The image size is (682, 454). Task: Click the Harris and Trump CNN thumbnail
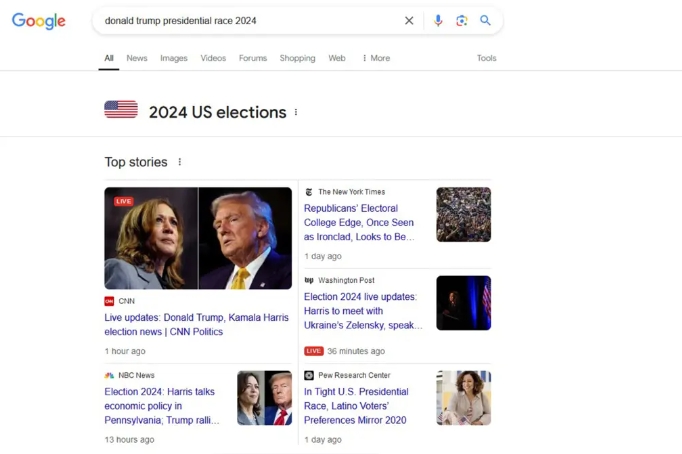coord(198,238)
